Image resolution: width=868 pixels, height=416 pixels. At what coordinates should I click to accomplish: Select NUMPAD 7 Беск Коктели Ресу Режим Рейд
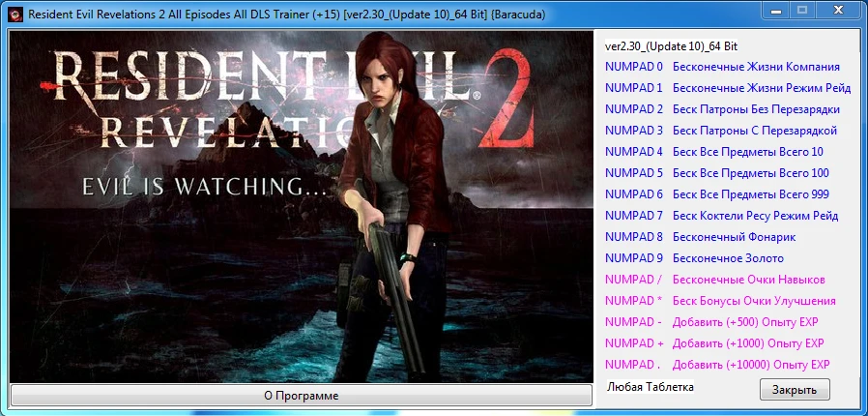click(x=722, y=216)
